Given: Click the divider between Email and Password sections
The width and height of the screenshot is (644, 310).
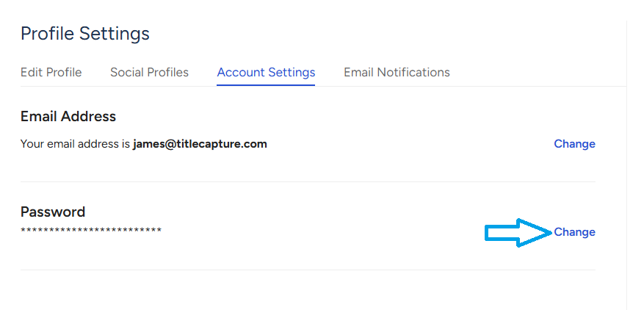Looking at the screenshot, I should pyautogui.click(x=308, y=181).
